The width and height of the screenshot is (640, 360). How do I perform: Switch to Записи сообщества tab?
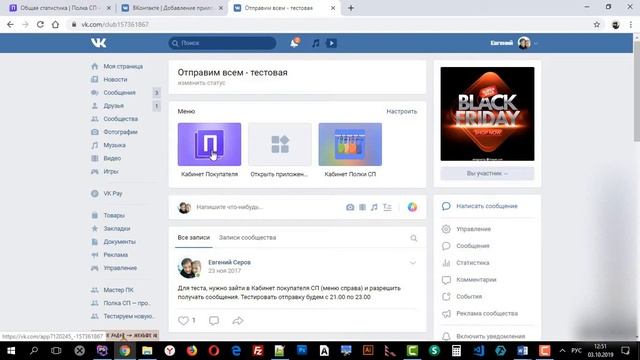[x=247, y=238]
